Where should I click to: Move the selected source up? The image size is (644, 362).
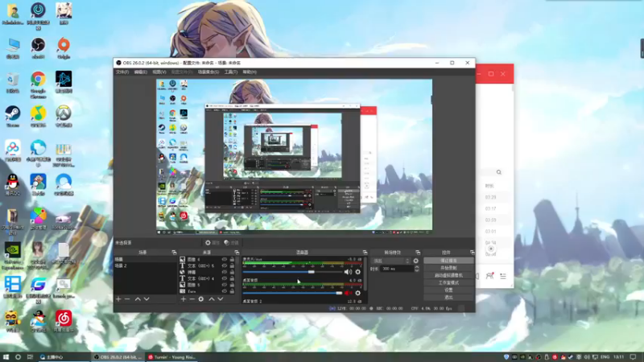tap(212, 299)
